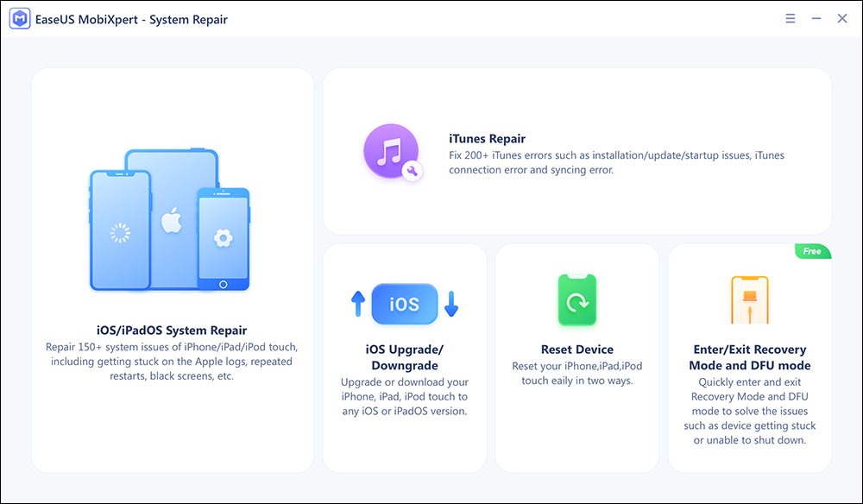
Task: Click the orange Recovery Mode phone icon
Action: [x=749, y=299]
